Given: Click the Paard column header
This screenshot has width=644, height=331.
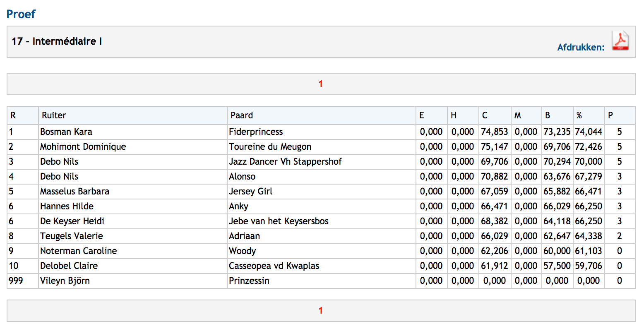Looking at the screenshot, I should [242, 115].
